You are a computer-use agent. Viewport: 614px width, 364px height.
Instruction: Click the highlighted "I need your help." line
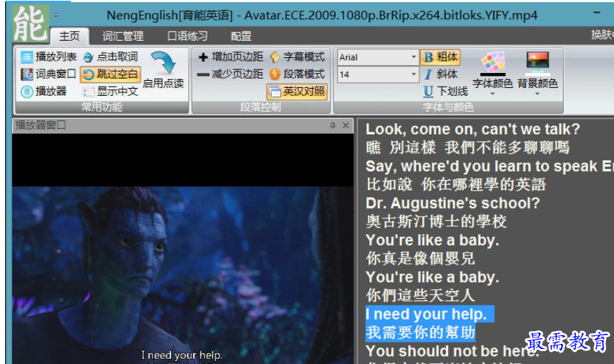(429, 314)
